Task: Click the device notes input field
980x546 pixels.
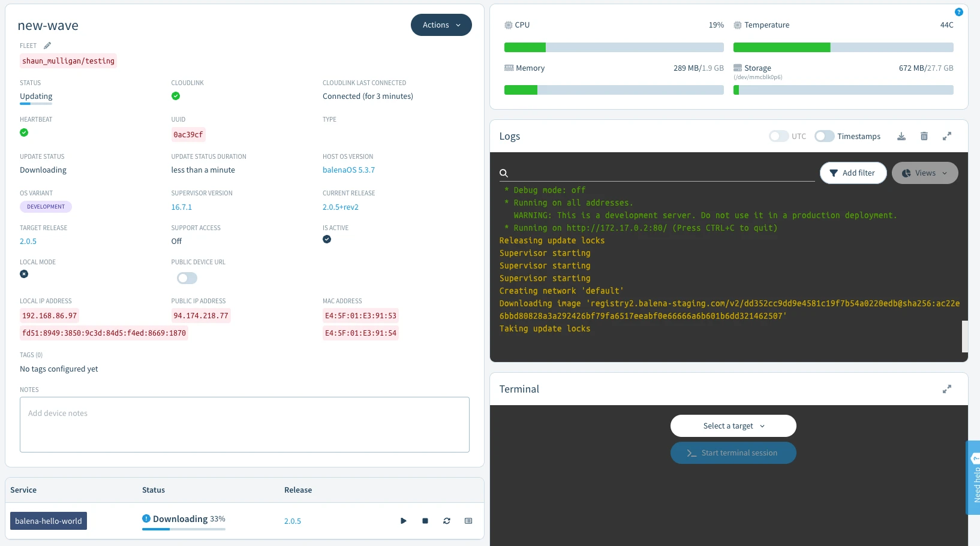Action: click(x=245, y=424)
